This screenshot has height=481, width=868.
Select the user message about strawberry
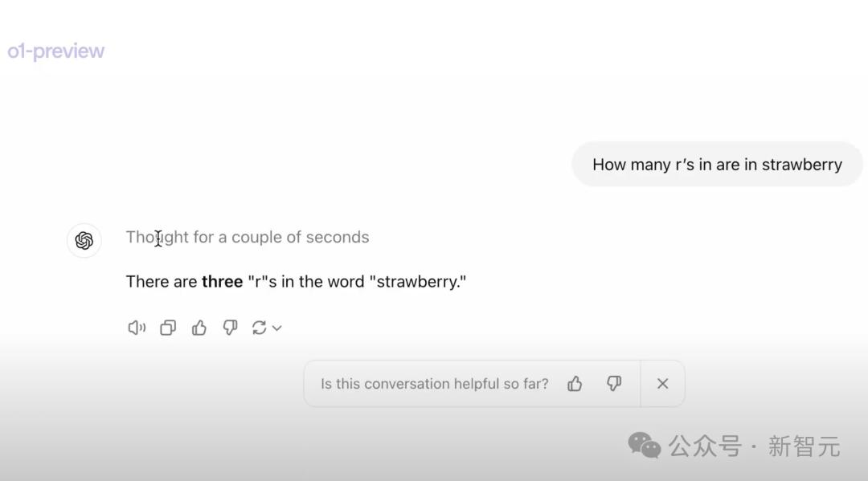pyautogui.click(x=717, y=165)
